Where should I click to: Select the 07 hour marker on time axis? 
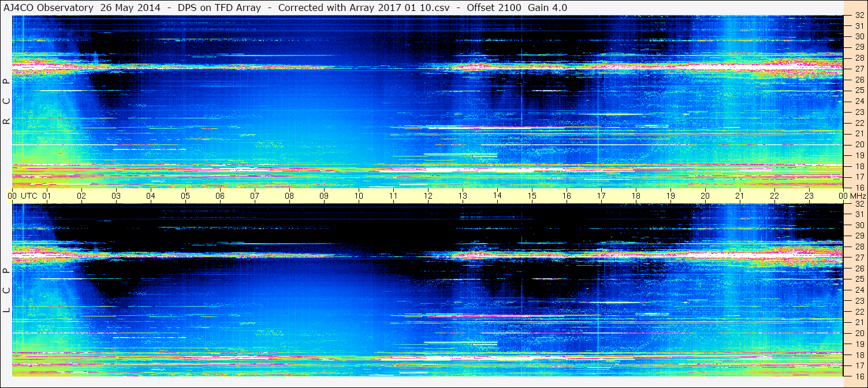[255, 196]
